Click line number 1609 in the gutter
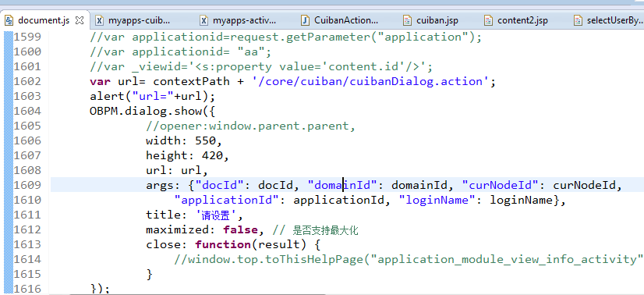 27,185
